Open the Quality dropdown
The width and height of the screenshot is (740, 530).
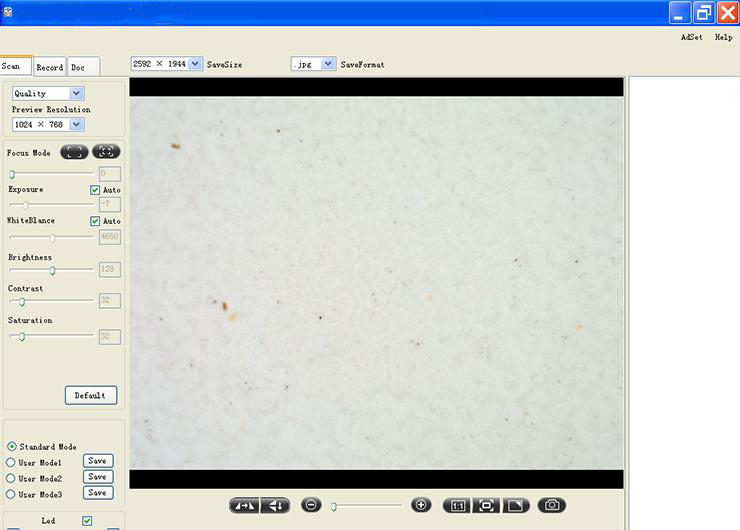48,93
